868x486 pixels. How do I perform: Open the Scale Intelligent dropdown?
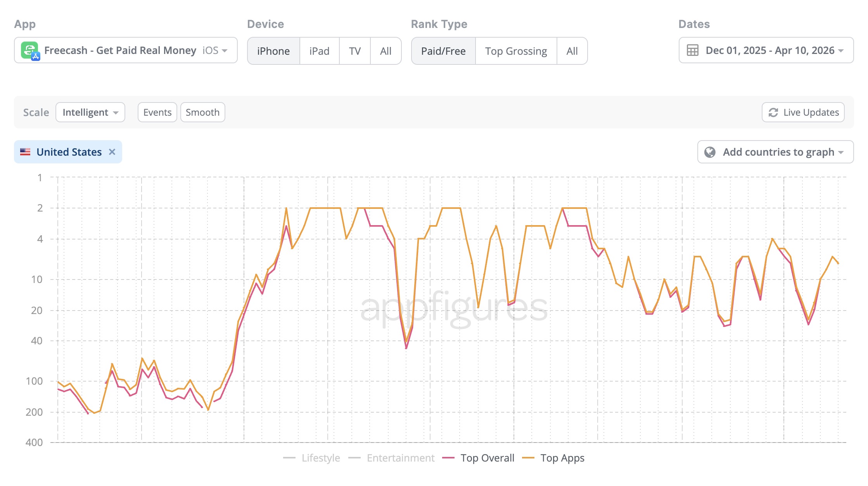(90, 113)
